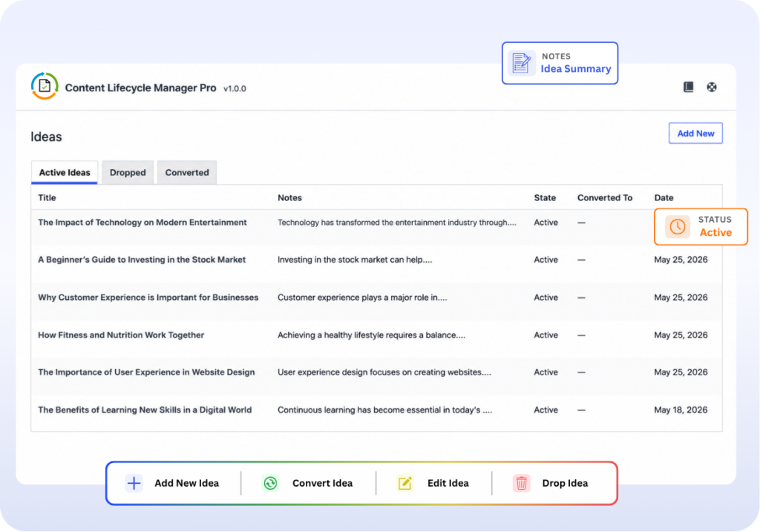Click the orange Active status label
Screen dimensions: 760x532
click(716, 232)
